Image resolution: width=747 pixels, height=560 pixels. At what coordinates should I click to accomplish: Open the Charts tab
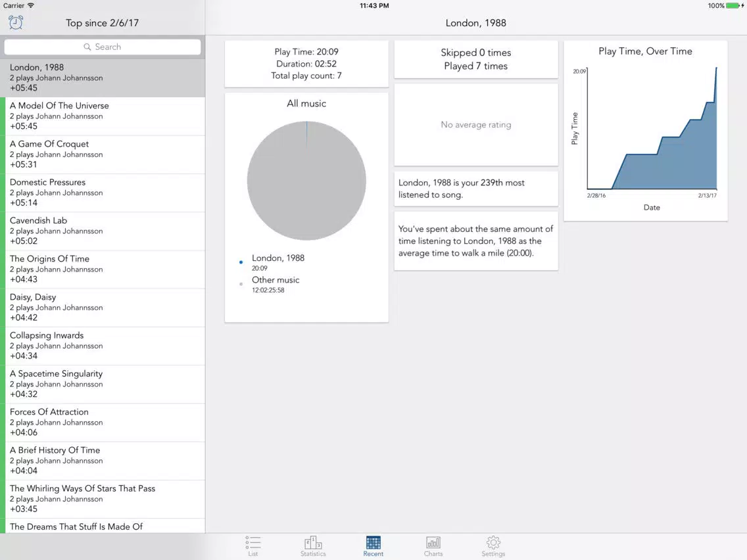433,546
